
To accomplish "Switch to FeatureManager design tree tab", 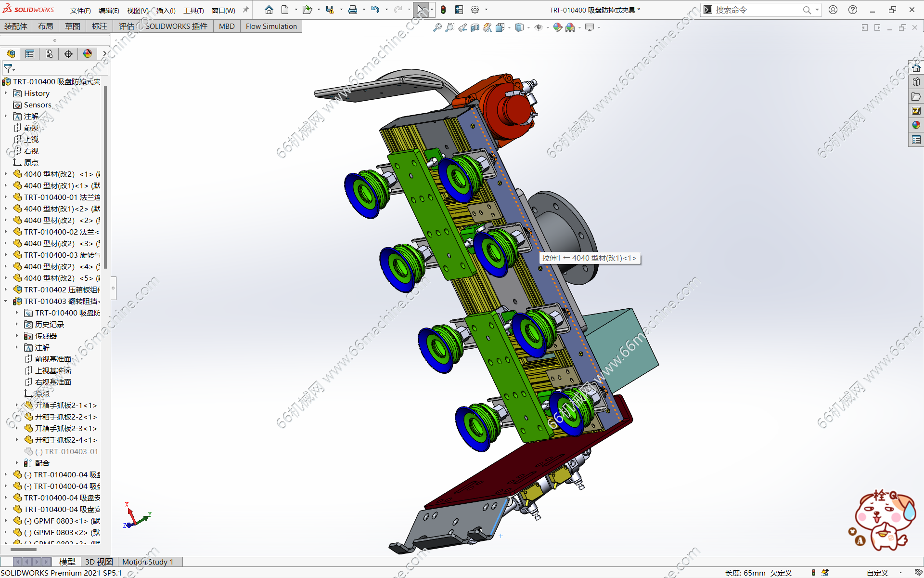I will (11, 54).
